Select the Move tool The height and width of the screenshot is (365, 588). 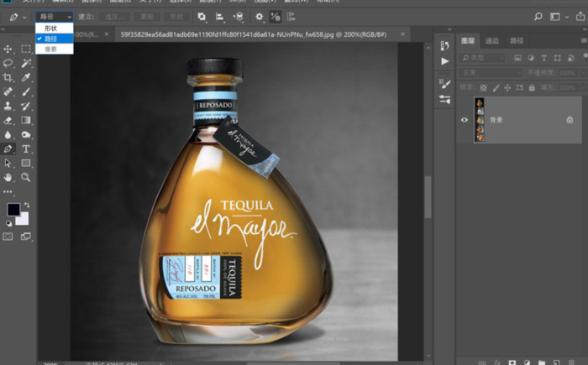[x=8, y=50]
